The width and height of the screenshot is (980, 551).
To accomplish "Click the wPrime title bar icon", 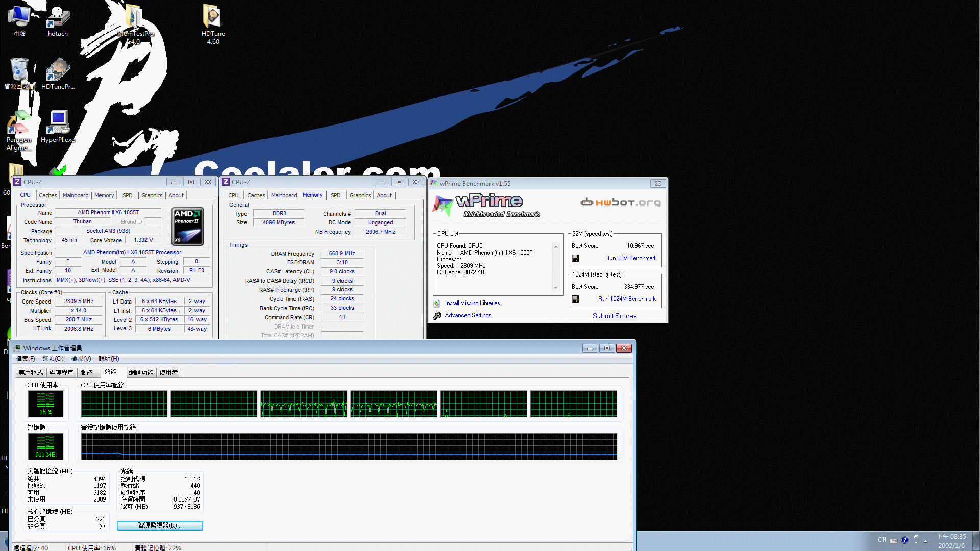I will coord(434,183).
